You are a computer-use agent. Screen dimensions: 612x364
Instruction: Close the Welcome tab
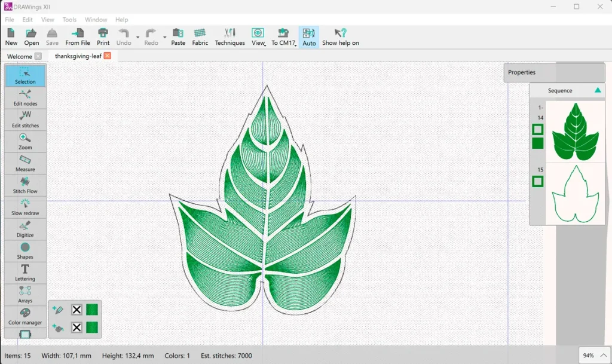tap(38, 56)
